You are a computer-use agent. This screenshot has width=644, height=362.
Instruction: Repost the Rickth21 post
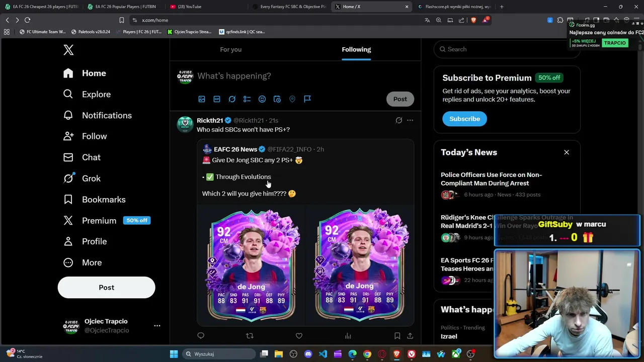(250, 336)
